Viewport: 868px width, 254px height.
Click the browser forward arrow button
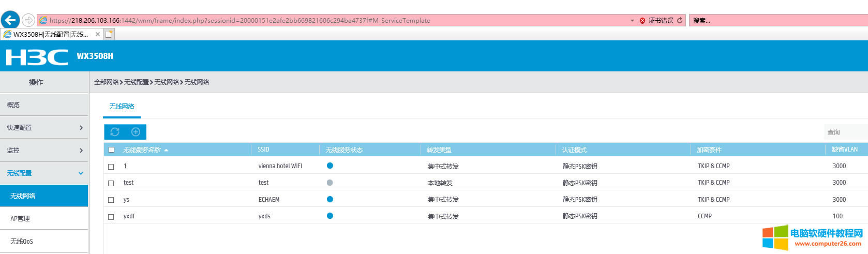tap(28, 20)
